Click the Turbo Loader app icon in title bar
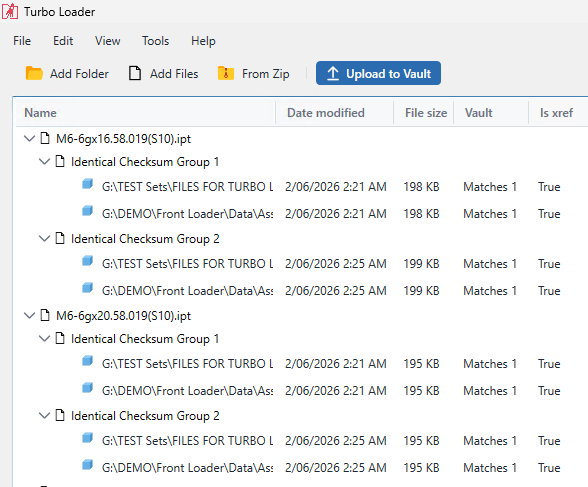Viewport: 588px width, 487px height. [10, 11]
